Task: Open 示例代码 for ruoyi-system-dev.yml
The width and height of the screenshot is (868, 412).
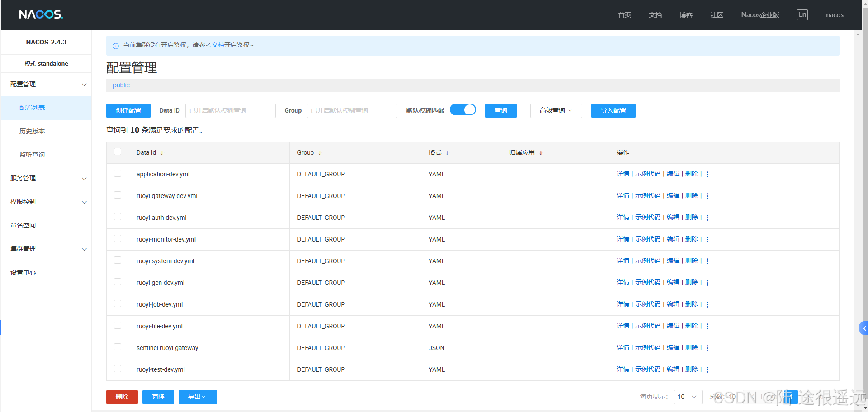Action: 648,260
